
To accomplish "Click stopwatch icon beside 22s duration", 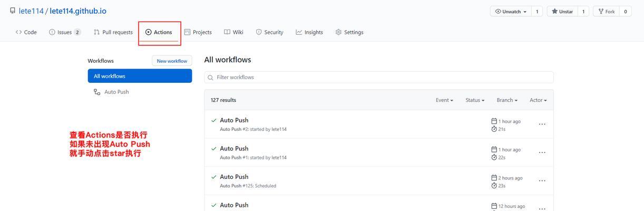I will (494, 157).
